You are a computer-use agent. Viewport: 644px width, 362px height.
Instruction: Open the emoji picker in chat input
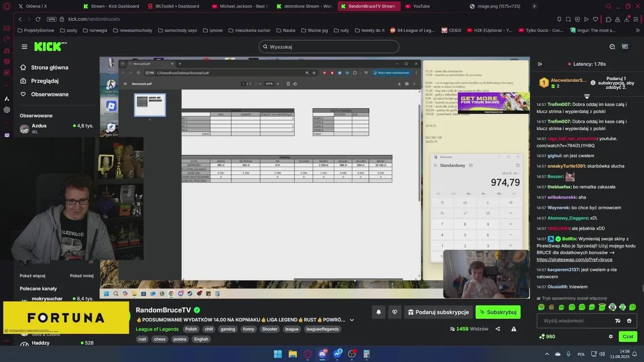coord(629,321)
